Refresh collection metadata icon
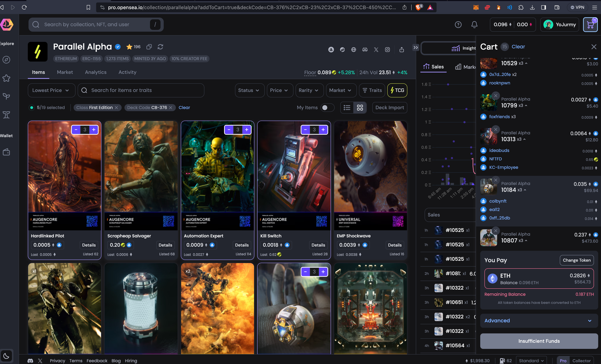This screenshot has height=364, width=601. (160, 47)
